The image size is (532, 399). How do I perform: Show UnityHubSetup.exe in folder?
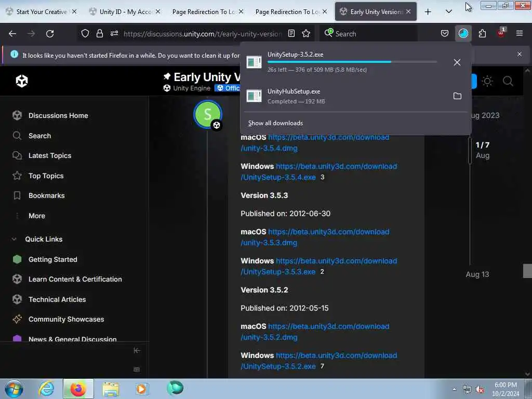click(457, 96)
